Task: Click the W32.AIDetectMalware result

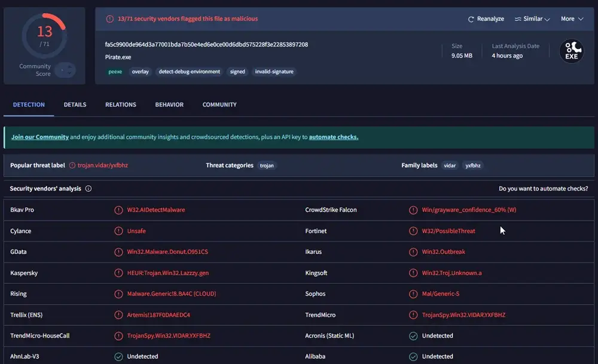Action: pos(155,210)
